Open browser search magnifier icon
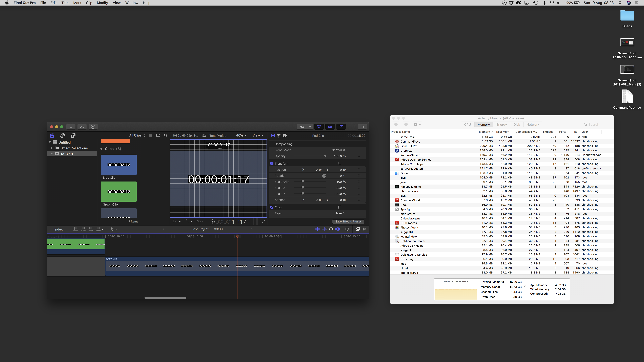This screenshot has height=362, width=644. pyautogui.click(x=166, y=135)
